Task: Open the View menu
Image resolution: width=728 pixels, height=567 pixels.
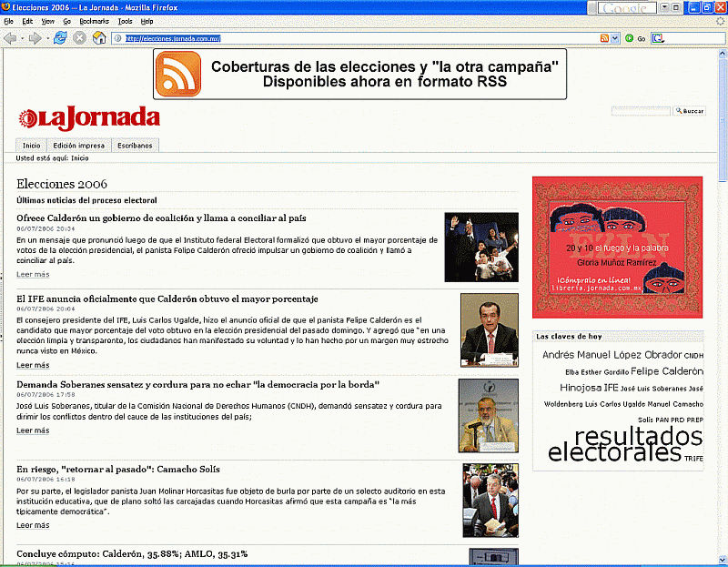Action: (x=48, y=21)
